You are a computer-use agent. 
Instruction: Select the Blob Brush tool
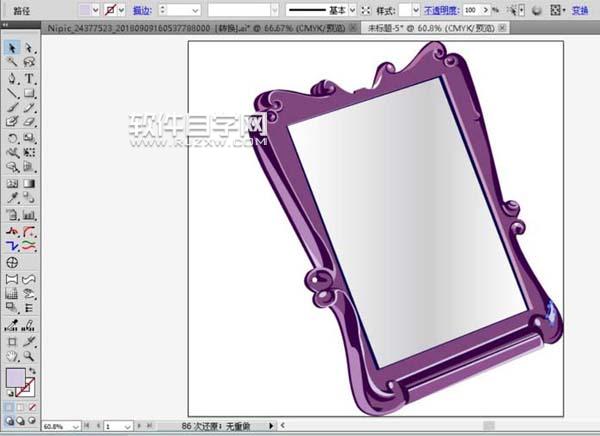point(12,121)
